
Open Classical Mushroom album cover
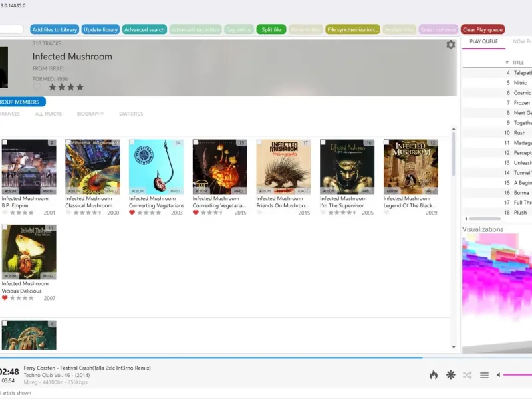[92, 167]
